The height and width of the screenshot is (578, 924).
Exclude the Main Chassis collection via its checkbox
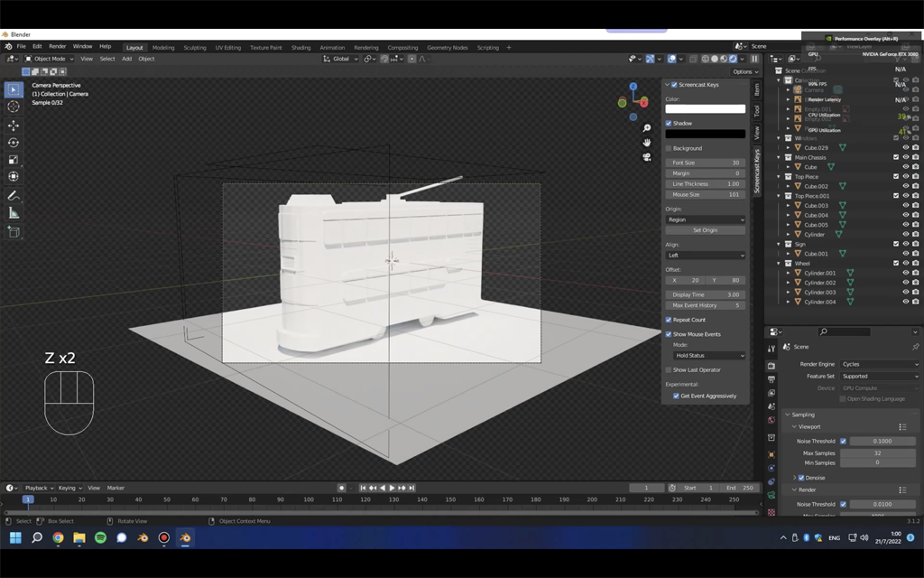(x=896, y=157)
